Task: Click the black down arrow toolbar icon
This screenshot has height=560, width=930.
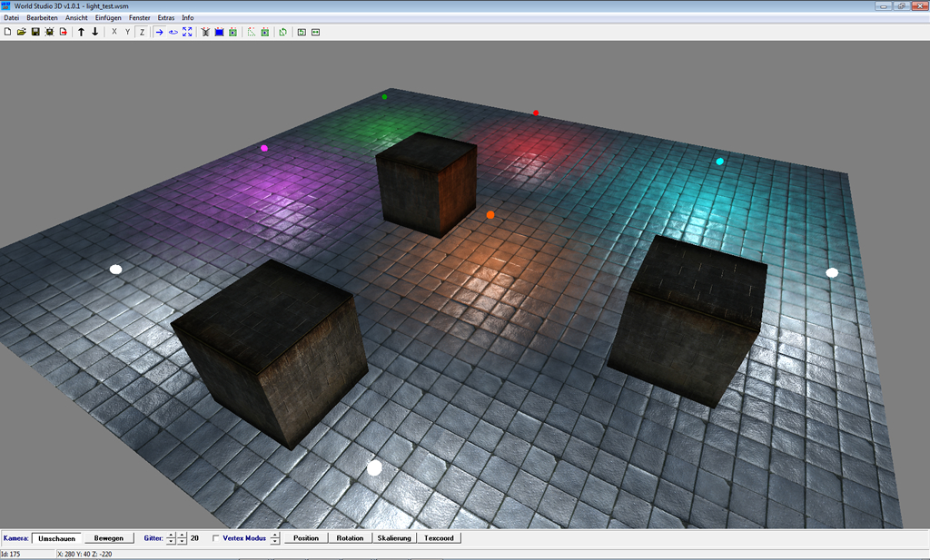Action: [95, 32]
